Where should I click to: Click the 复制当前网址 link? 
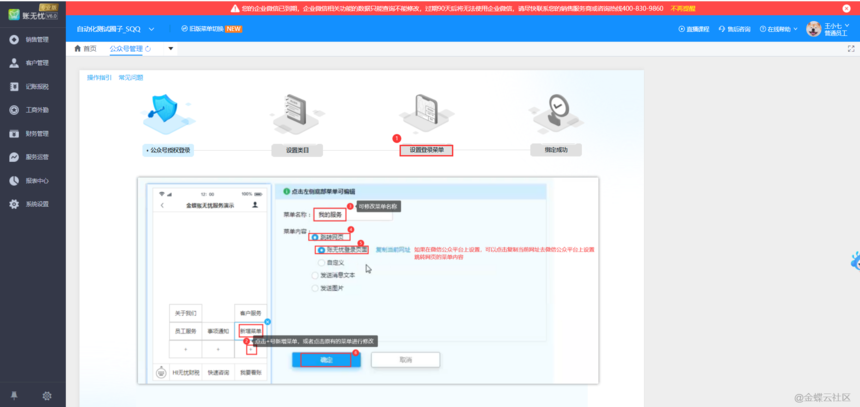393,250
